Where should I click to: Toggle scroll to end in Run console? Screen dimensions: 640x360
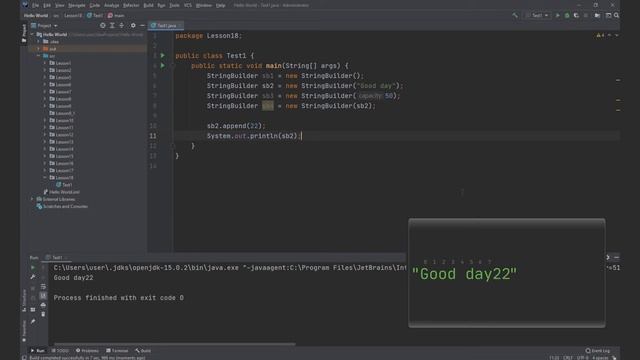coord(43,296)
